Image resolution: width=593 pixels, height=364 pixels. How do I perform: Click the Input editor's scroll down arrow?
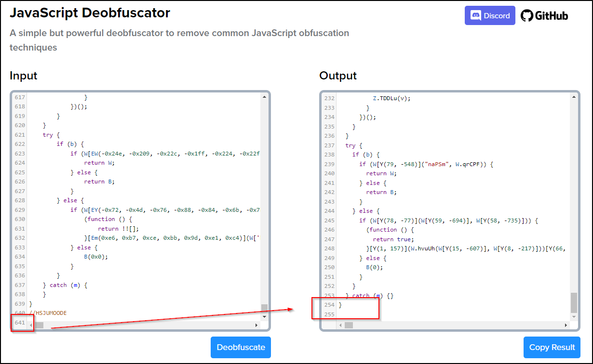[264, 316]
